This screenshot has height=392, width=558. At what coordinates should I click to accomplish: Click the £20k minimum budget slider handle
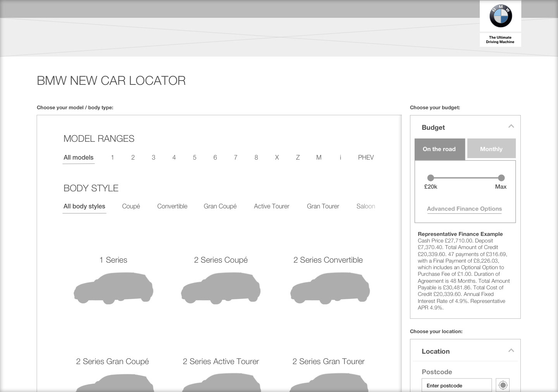[x=431, y=178]
